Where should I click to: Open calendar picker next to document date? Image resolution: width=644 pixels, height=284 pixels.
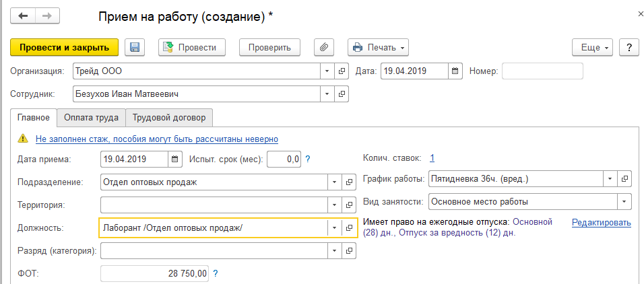tap(455, 71)
